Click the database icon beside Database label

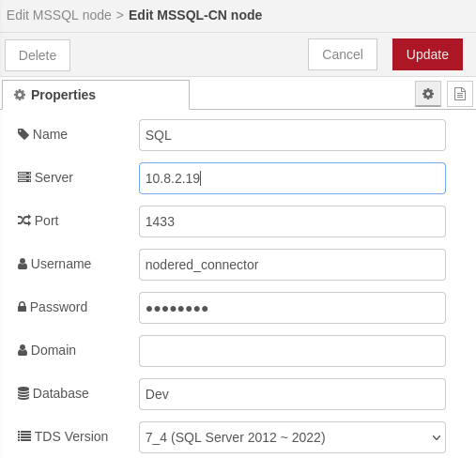click(23, 393)
